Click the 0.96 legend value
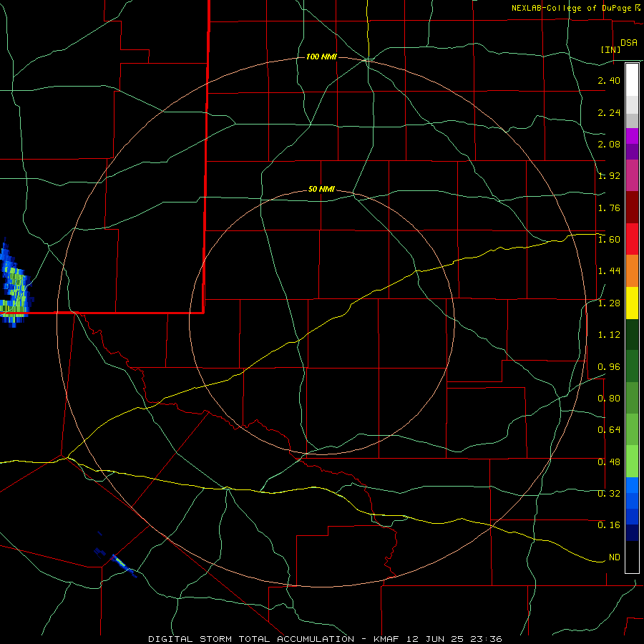This screenshot has height=644, width=644. coord(609,367)
